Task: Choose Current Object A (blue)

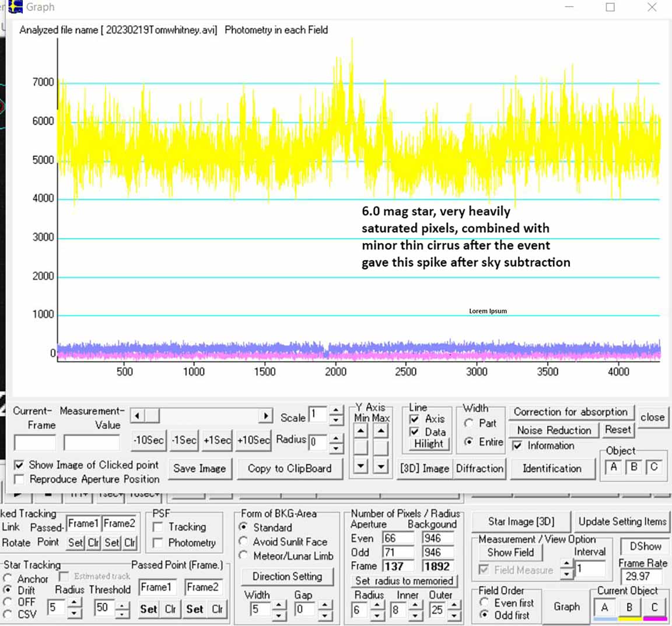Action: (605, 607)
